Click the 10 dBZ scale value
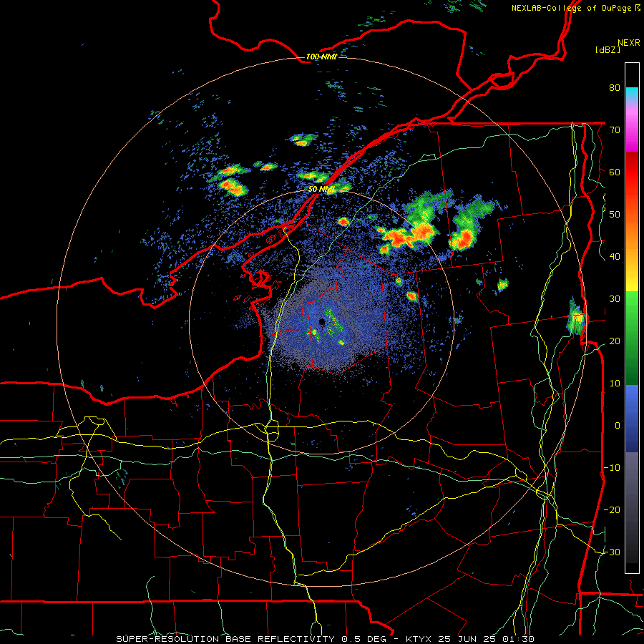Image resolution: width=644 pixels, height=644 pixels. tap(615, 384)
